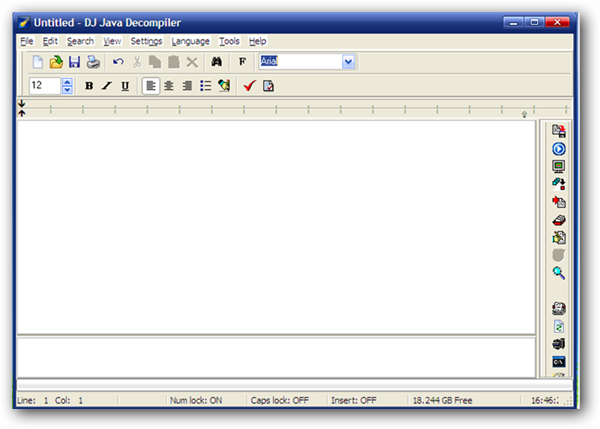Click the hand holding document icon
Screen dimensions: 600x429
coord(559,238)
